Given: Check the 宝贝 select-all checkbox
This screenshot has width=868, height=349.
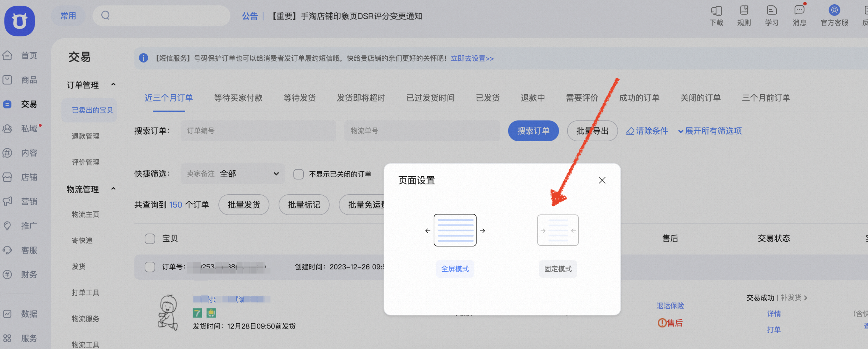Looking at the screenshot, I should coord(150,239).
